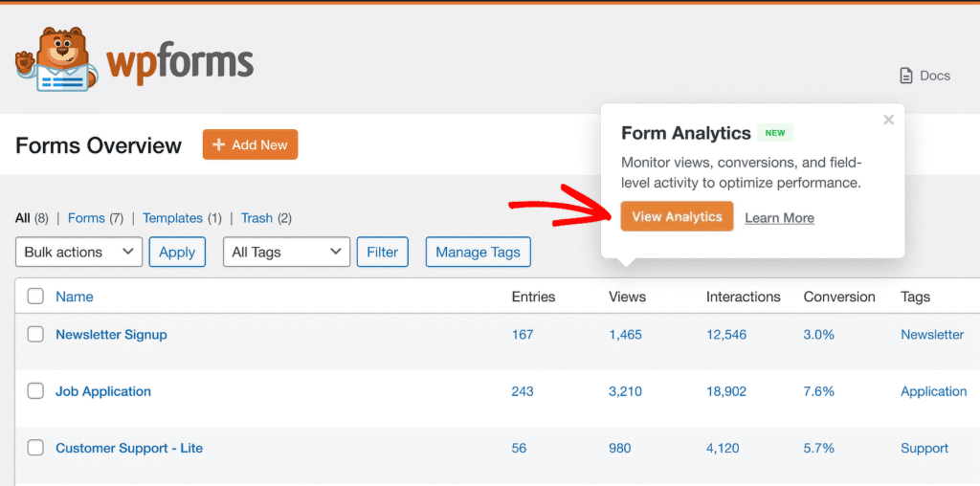
Task: Open the Customer Support - Lite form
Action: coord(129,449)
